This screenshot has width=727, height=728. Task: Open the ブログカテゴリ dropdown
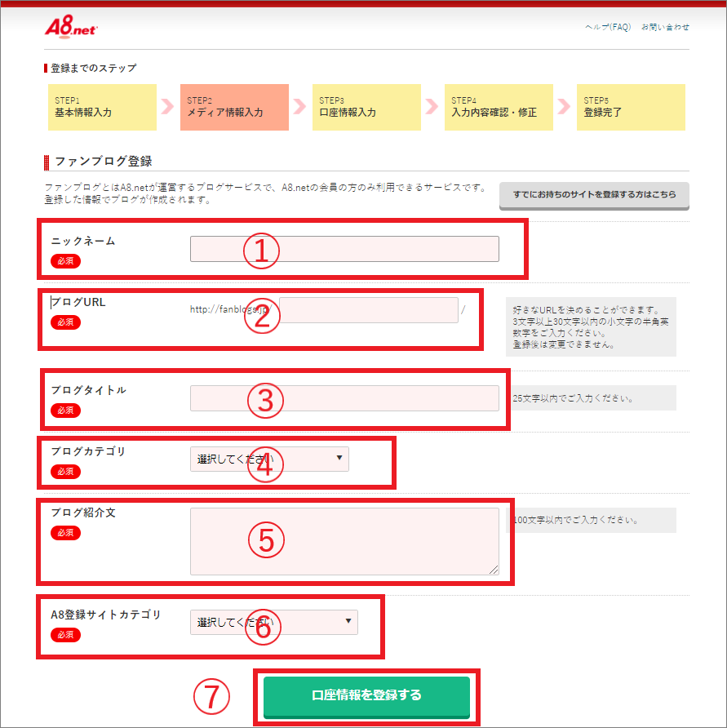pyautogui.click(x=269, y=459)
